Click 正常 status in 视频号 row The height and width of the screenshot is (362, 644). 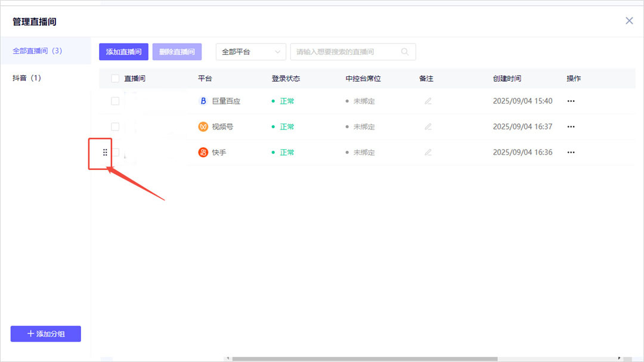click(x=287, y=126)
